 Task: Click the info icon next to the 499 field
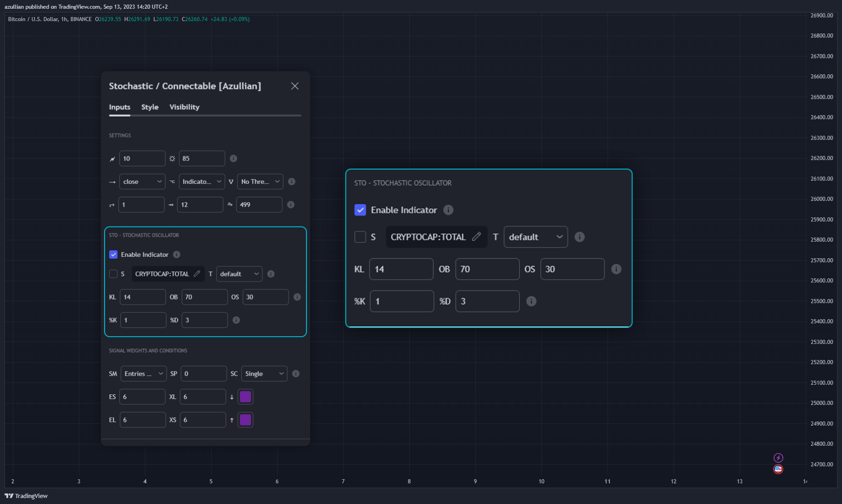tap(291, 205)
